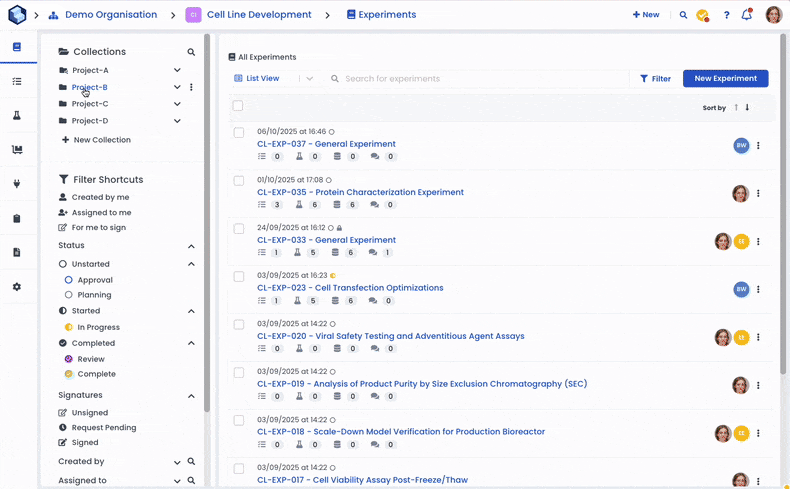Check the CL-EXP-033 row checkbox
Viewport: 790px width, 489px height.
pyautogui.click(x=239, y=229)
